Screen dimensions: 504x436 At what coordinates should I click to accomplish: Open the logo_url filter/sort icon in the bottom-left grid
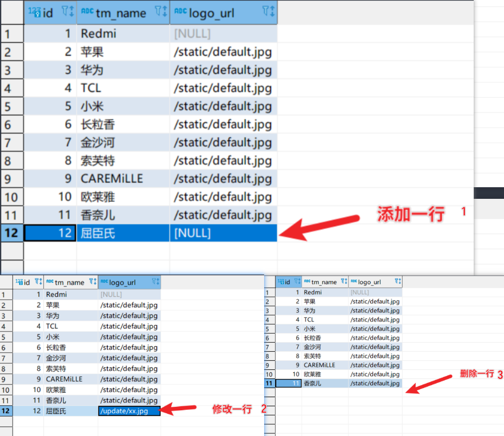coord(156,282)
